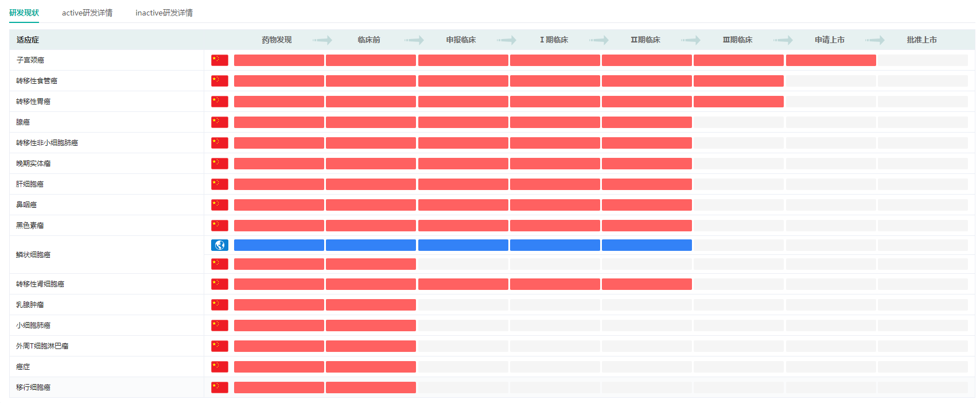The image size is (980, 403).
Task: Click China flag icon in 晚期实体瘤 row
Action: point(220,164)
